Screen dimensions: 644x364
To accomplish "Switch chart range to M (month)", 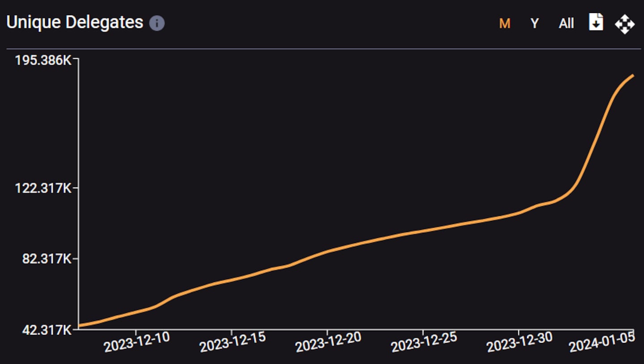I will 504,24.
